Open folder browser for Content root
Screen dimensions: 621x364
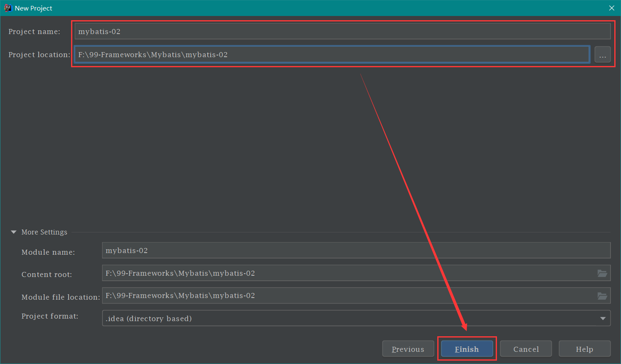pos(602,273)
